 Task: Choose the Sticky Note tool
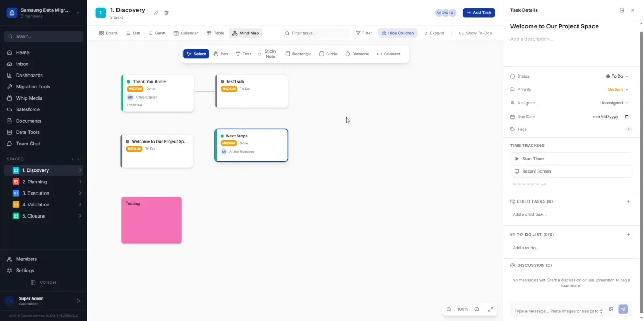point(267,54)
